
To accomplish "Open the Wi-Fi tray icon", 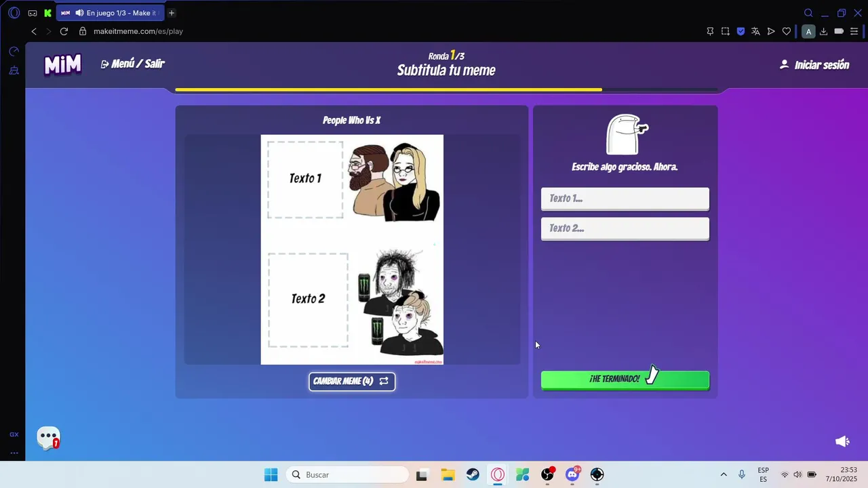I will [785, 474].
